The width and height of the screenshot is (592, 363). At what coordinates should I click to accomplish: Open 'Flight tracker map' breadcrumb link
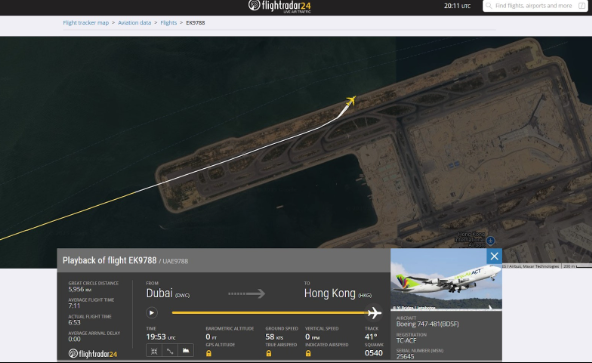(x=86, y=23)
